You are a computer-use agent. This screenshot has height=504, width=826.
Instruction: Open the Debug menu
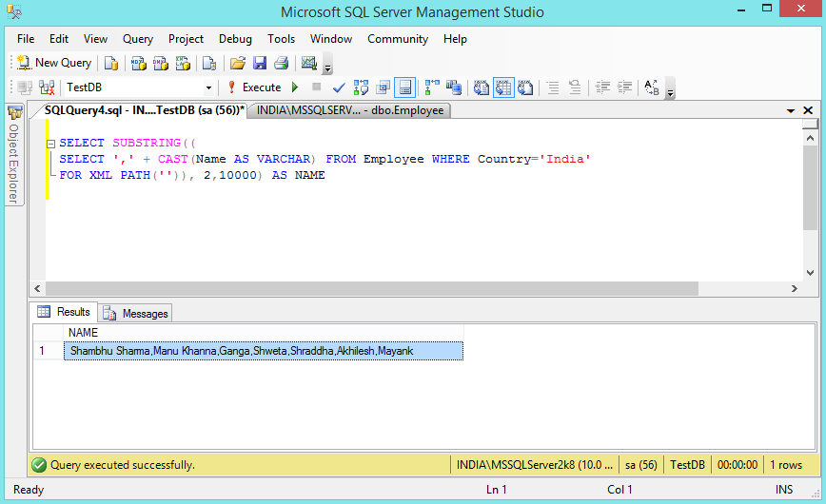235,39
